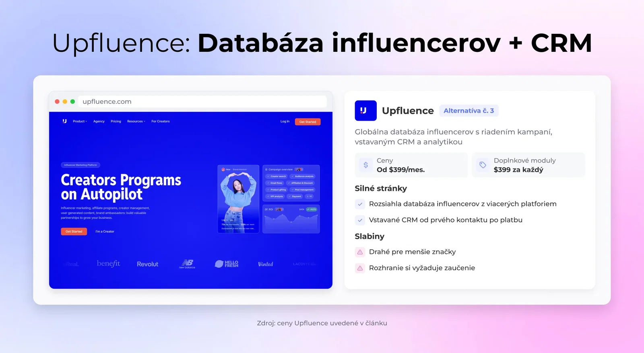Click the New Balance logo
The image size is (644, 353).
(x=187, y=264)
